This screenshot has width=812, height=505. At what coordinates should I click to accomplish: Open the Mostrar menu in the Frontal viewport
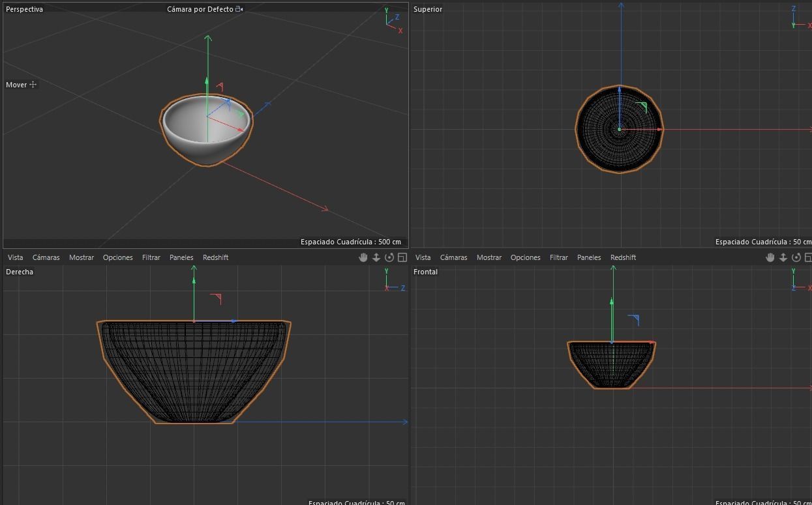[489, 257]
